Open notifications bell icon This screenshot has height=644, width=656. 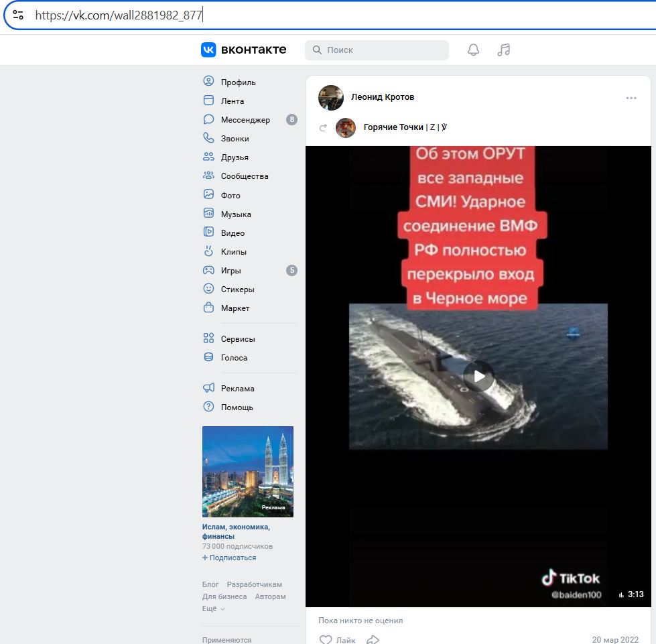[x=473, y=50]
